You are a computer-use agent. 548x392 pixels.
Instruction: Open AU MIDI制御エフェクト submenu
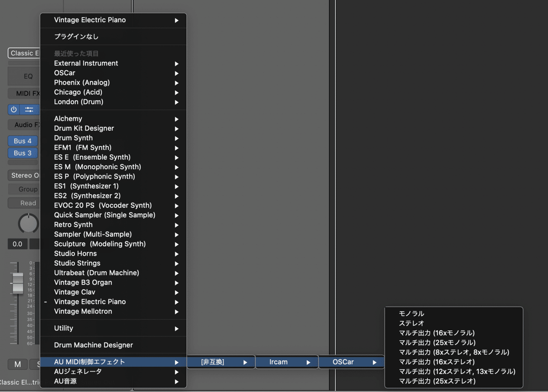click(113, 362)
